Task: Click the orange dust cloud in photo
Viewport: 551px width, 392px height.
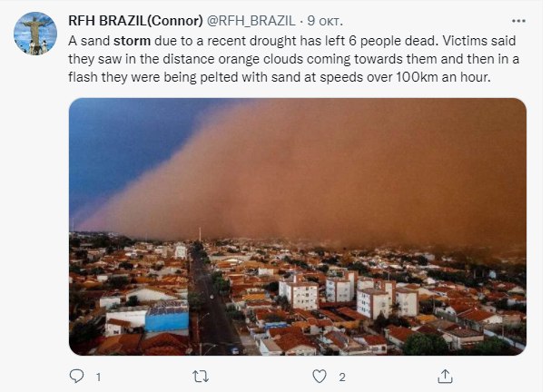Action: pos(327,172)
